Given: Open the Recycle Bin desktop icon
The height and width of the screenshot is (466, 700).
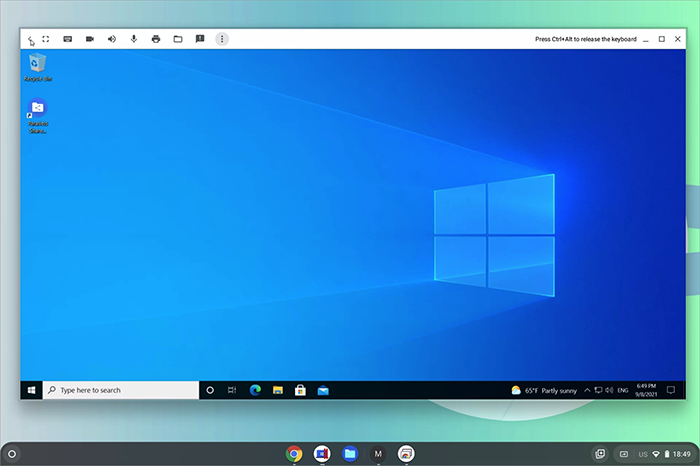Looking at the screenshot, I should point(38,66).
